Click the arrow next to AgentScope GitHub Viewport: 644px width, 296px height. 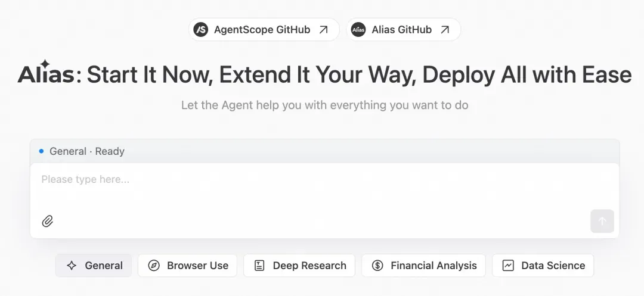click(323, 30)
